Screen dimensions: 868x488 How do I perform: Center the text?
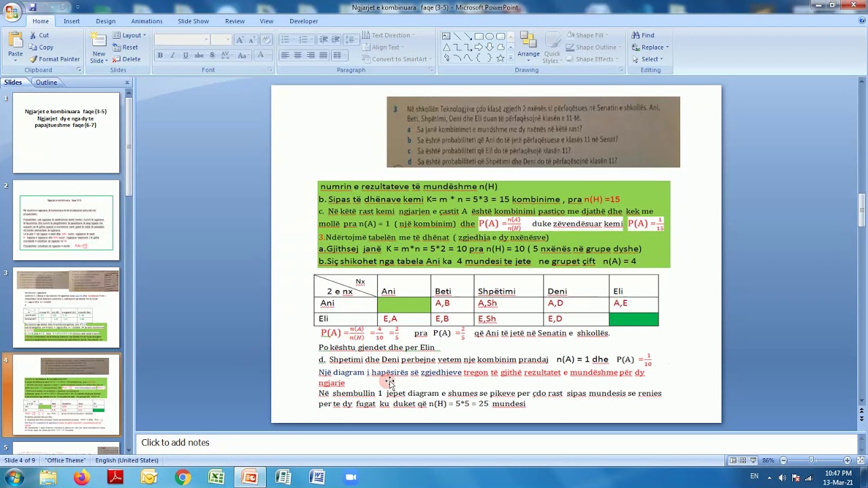[x=298, y=56]
